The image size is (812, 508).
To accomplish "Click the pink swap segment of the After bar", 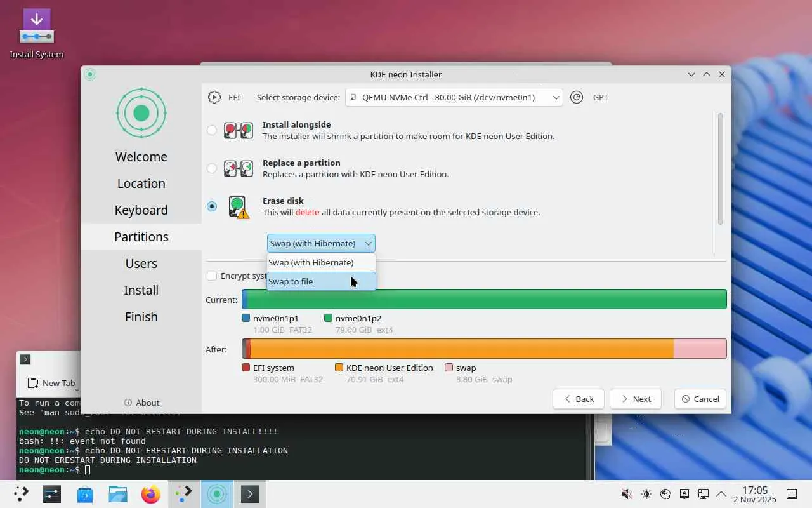I will click(x=700, y=349).
